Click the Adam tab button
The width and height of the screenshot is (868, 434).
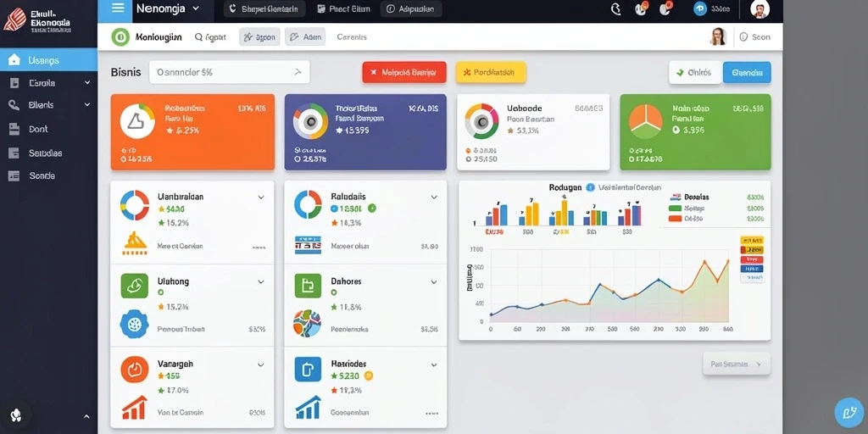[x=305, y=37]
